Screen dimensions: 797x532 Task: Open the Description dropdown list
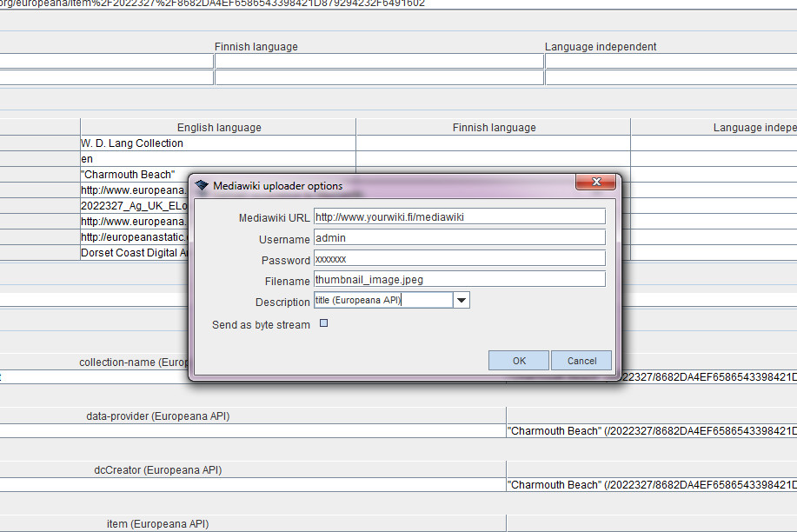(462, 299)
